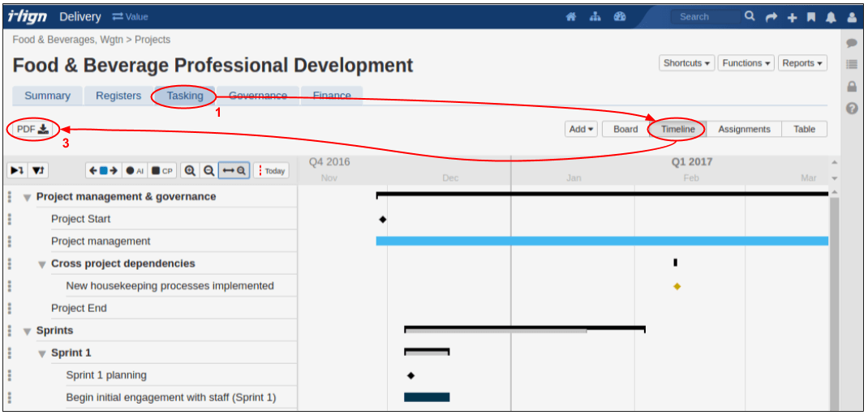Click the blue Project management Gantt bar
Viewport: 868px width, 415px height.
600,241
